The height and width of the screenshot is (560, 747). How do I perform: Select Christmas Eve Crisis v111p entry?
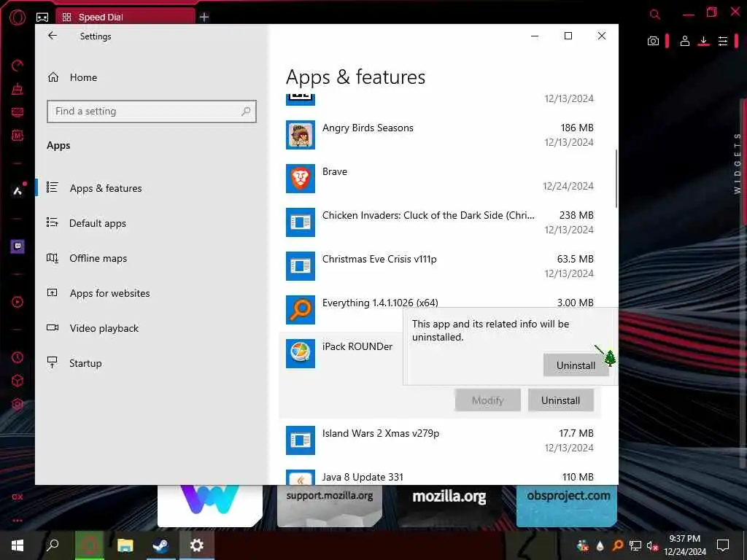tap(440, 266)
